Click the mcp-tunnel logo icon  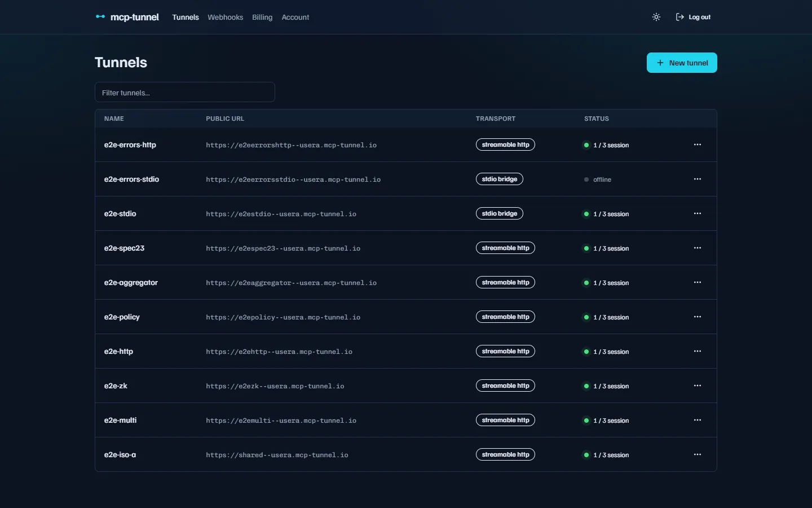click(100, 17)
